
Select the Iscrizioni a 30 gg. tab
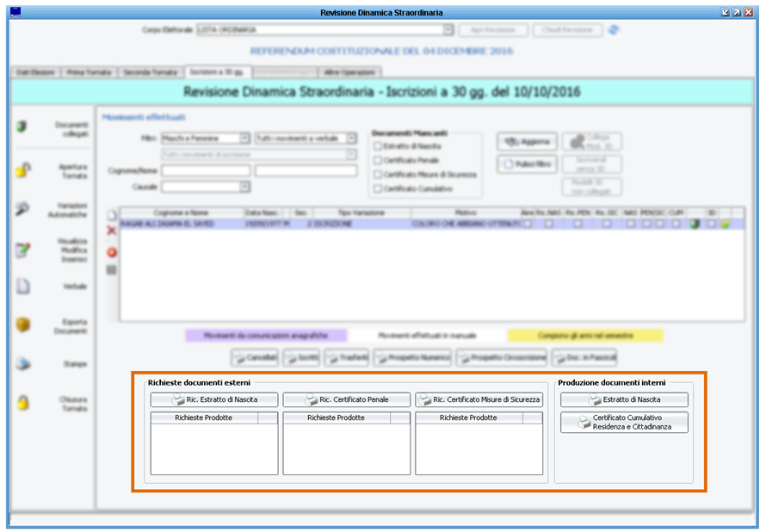218,71
